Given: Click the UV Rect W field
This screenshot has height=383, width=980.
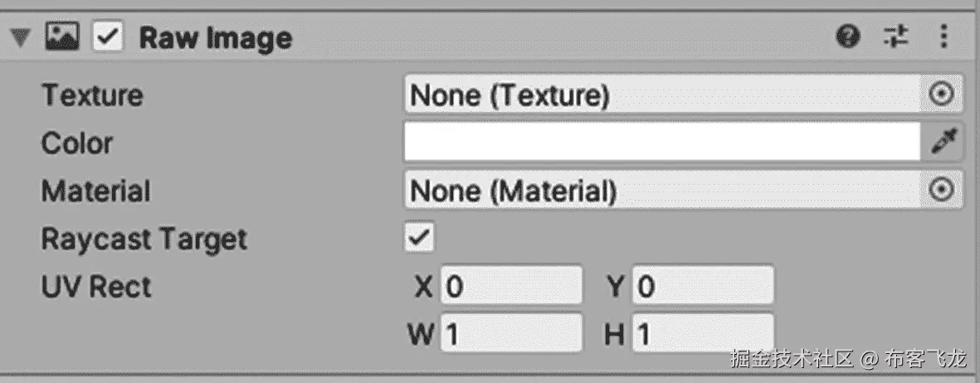Looking at the screenshot, I should point(511,334).
